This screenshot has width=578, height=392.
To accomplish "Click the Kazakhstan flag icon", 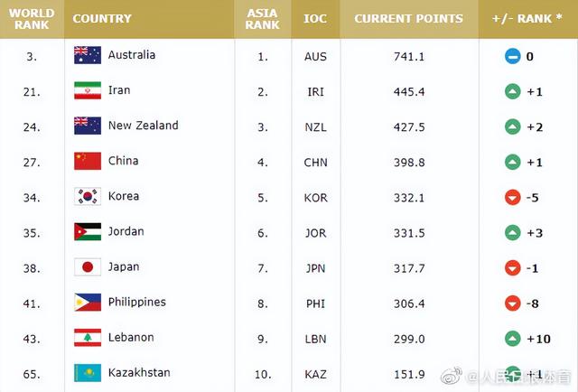I will click(88, 372).
